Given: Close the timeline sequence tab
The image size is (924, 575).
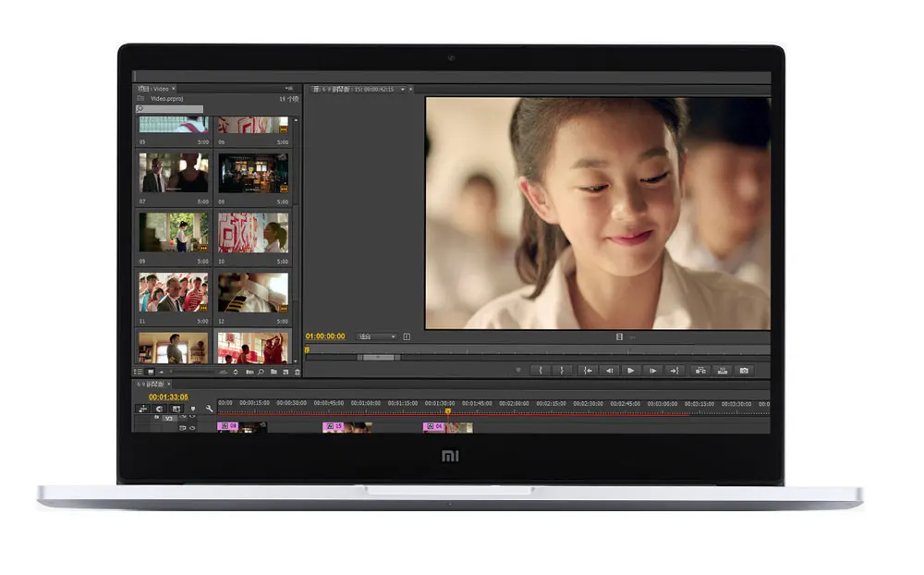Looking at the screenshot, I should point(168,384).
